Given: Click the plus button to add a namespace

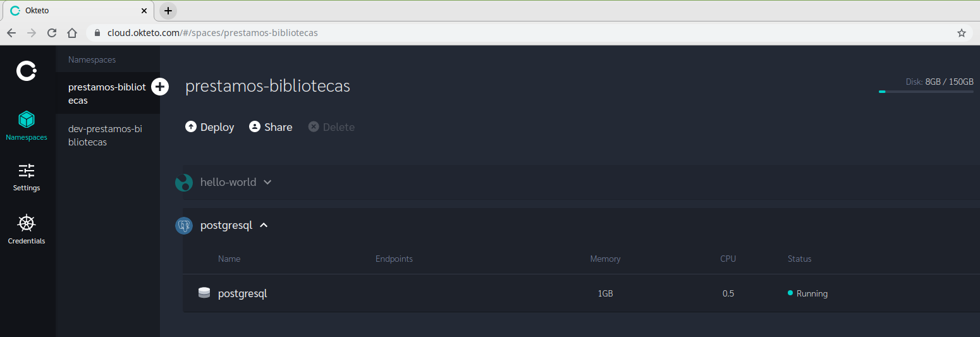Looking at the screenshot, I should 161,87.
